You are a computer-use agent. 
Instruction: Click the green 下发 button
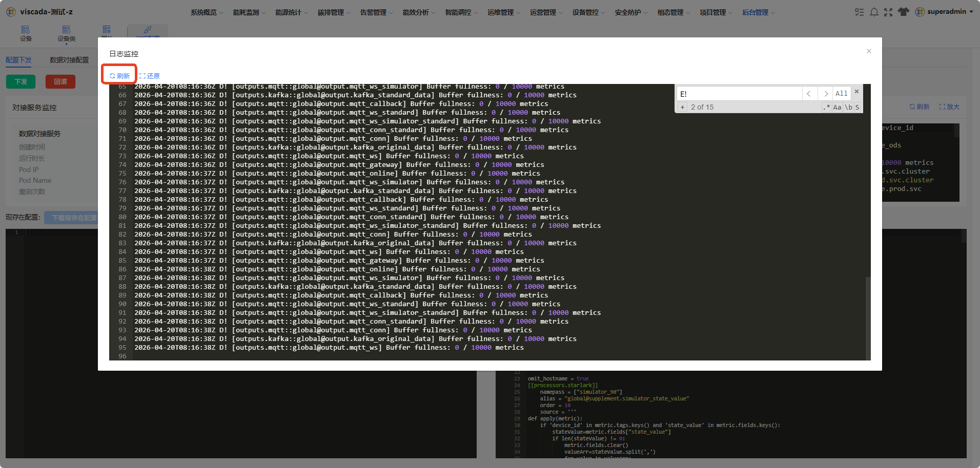point(21,81)
